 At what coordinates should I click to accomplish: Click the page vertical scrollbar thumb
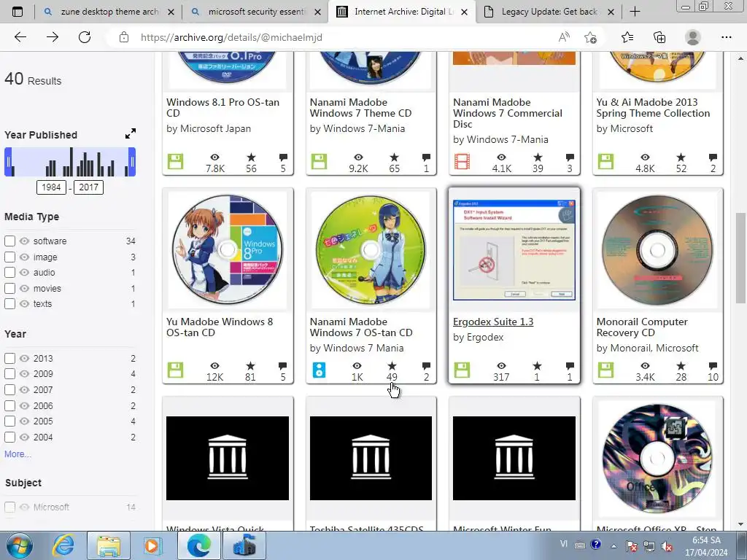740,257
